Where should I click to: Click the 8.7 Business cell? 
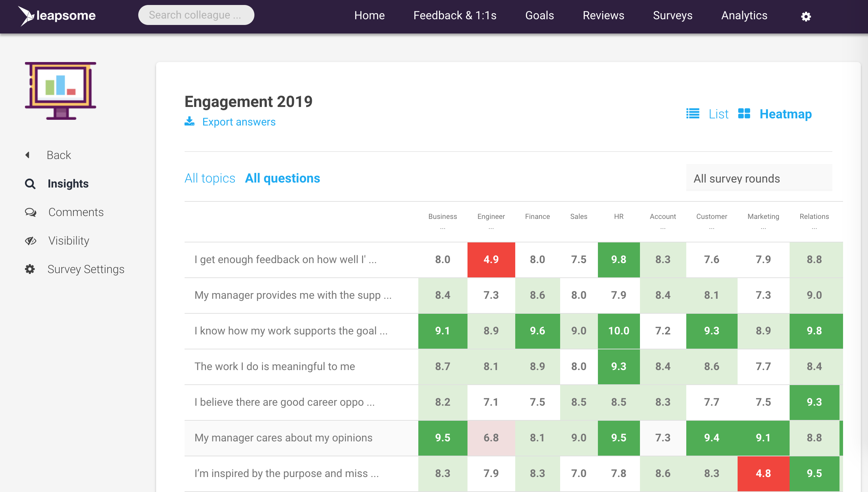(443, 367)
